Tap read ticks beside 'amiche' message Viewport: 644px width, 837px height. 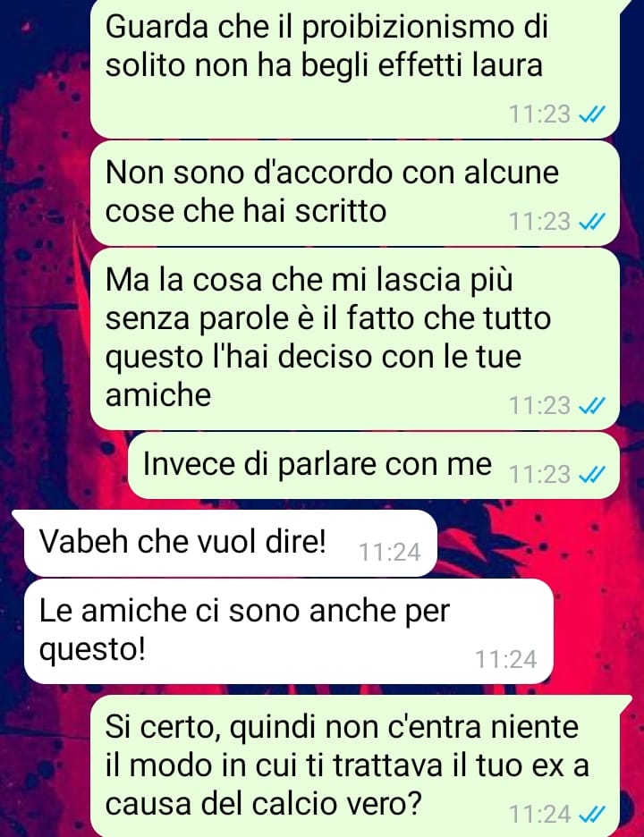(x=591, y=406)
